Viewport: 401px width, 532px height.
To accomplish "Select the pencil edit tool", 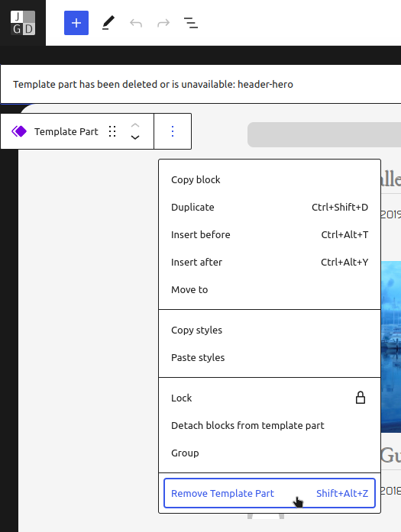I will point(108,23).
